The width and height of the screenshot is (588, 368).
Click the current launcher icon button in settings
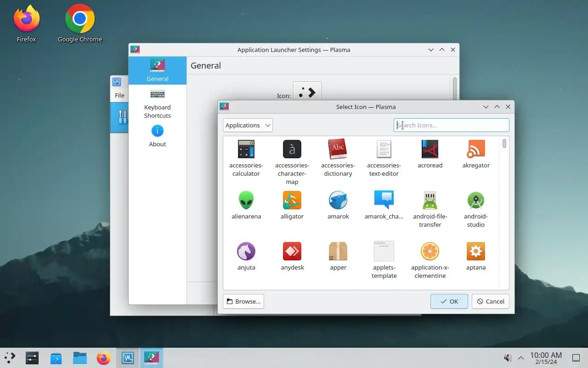307,92
